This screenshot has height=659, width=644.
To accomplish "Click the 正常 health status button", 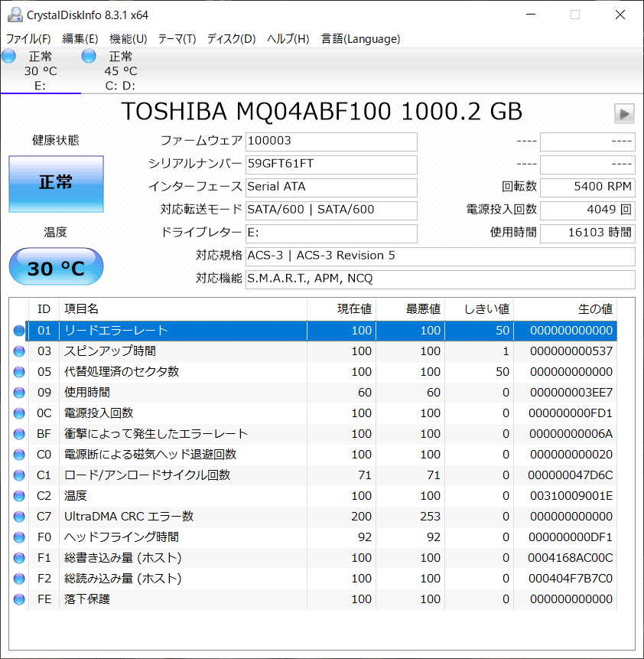I will [x=57, y=184].
